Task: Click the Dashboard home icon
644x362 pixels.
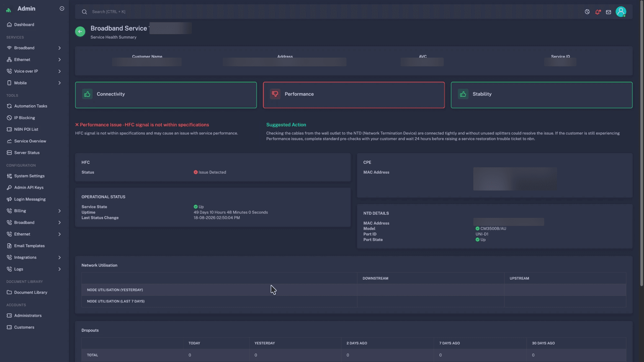Action: tap(9, 25)
